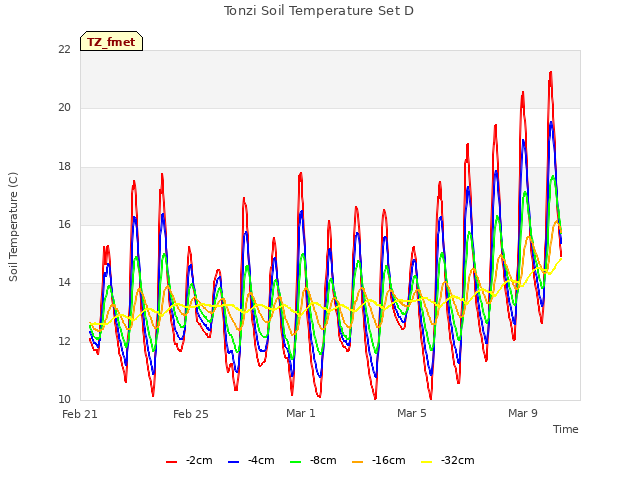Click the Feb 21 x-axis tick label
The height and width of the screenshot is (480, 640).
coord(80,414)
